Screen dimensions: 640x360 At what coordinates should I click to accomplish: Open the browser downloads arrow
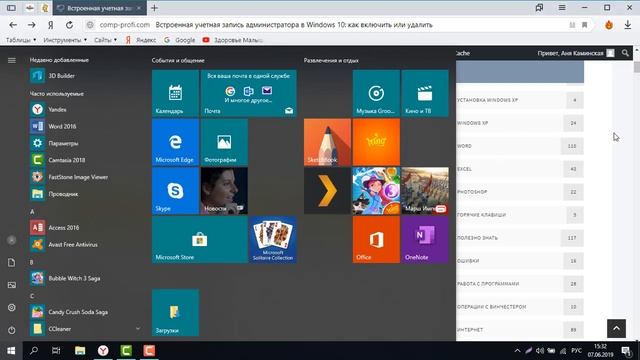click(x=628, y=25)
